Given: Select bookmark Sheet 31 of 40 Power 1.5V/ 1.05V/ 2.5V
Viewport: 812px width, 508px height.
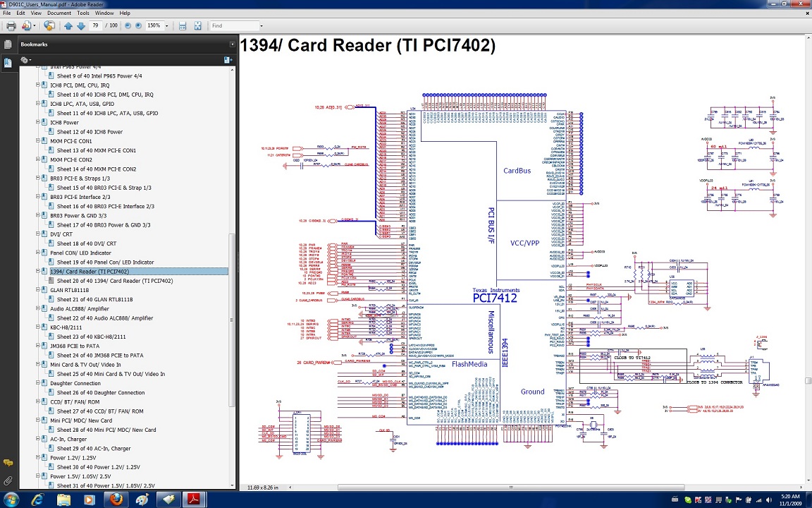Looking at the screenshot, I should pos(106,486).
